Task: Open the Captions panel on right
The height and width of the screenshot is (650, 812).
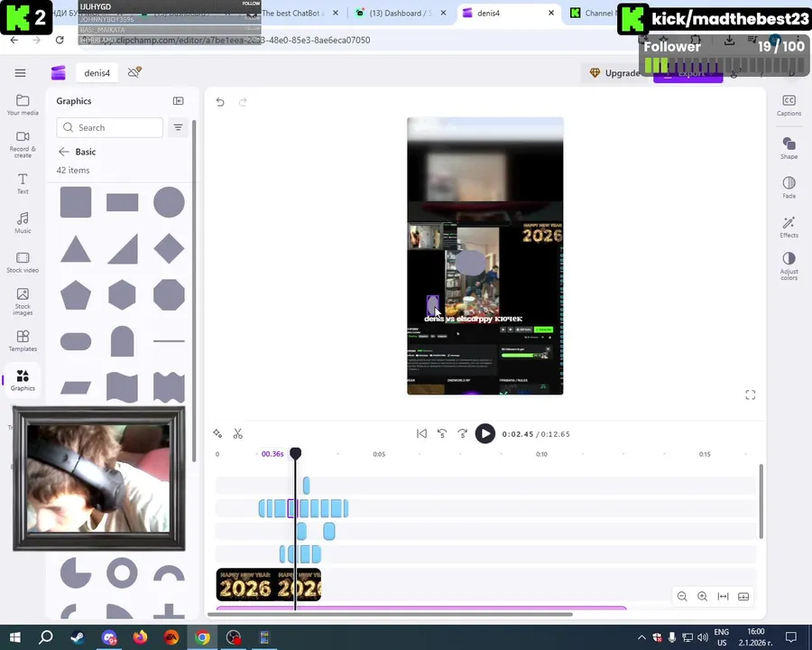Action: [789, 106]
